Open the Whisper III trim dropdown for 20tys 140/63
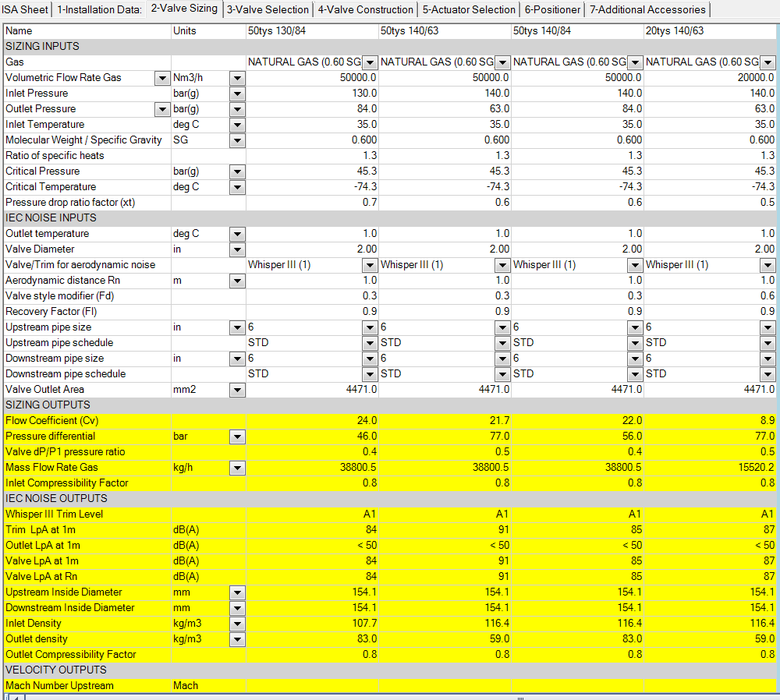The height and width of the screenshot is (700, 780). (x=768, y=266)
